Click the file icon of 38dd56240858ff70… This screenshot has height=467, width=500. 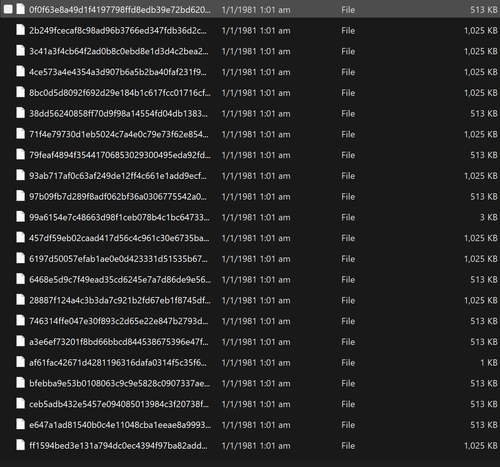[21, 113]
